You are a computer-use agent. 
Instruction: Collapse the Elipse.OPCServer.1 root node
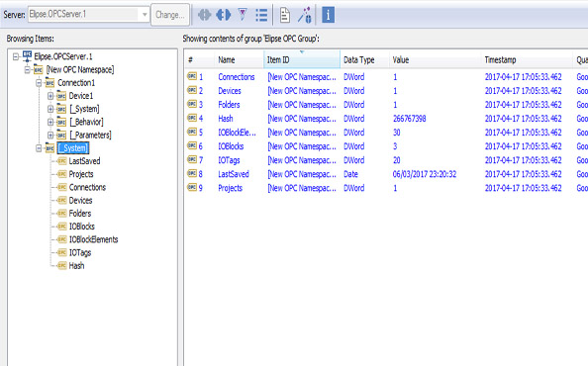[x=16, y=56]
